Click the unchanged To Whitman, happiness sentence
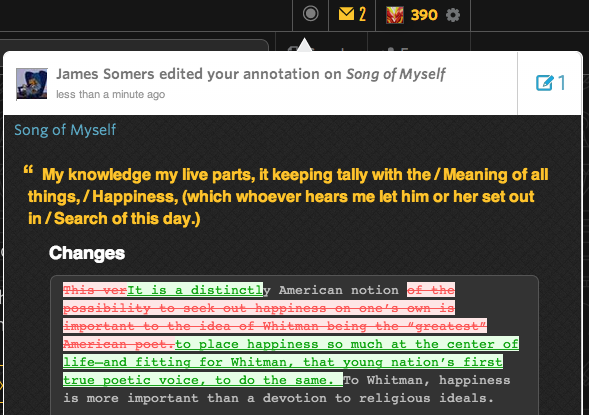 287,389
